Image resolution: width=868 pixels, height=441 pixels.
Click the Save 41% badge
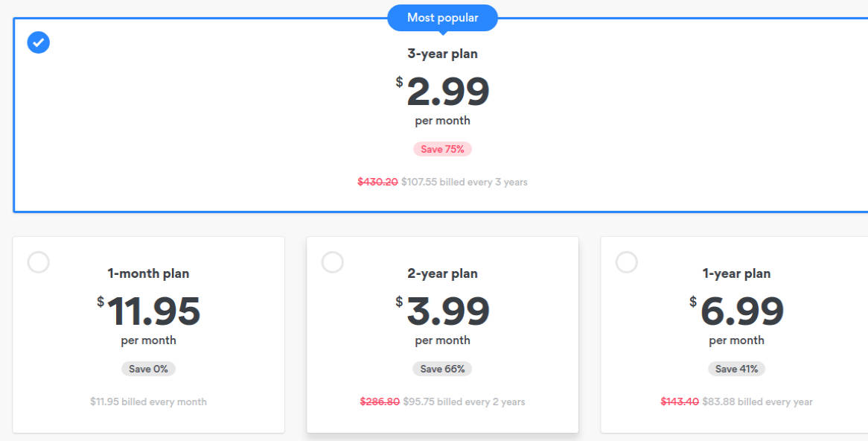coord(736,369)
